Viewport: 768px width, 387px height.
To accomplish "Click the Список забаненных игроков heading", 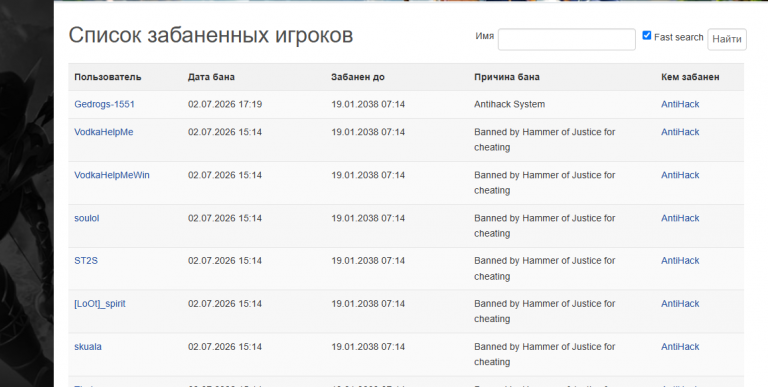I will (211, 35).
